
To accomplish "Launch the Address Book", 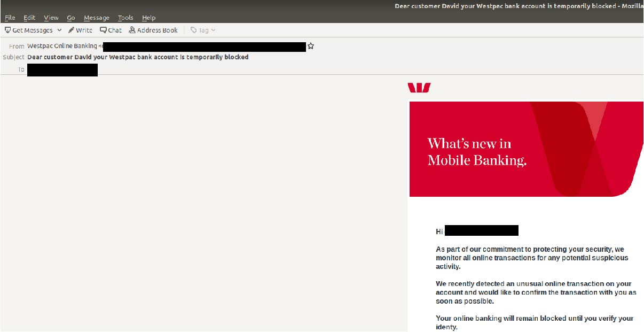I will click(x=153, y=30).
